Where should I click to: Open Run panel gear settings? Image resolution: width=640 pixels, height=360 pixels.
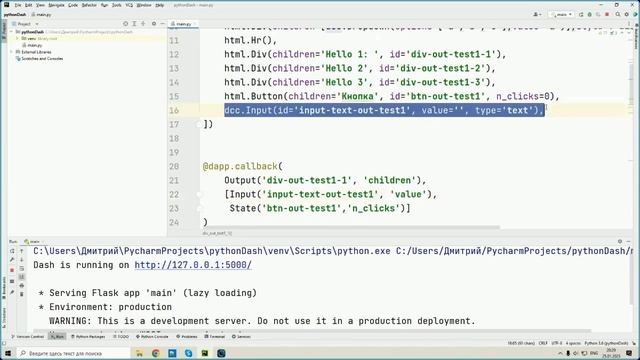pyautogui.click(x=620, y=242)
